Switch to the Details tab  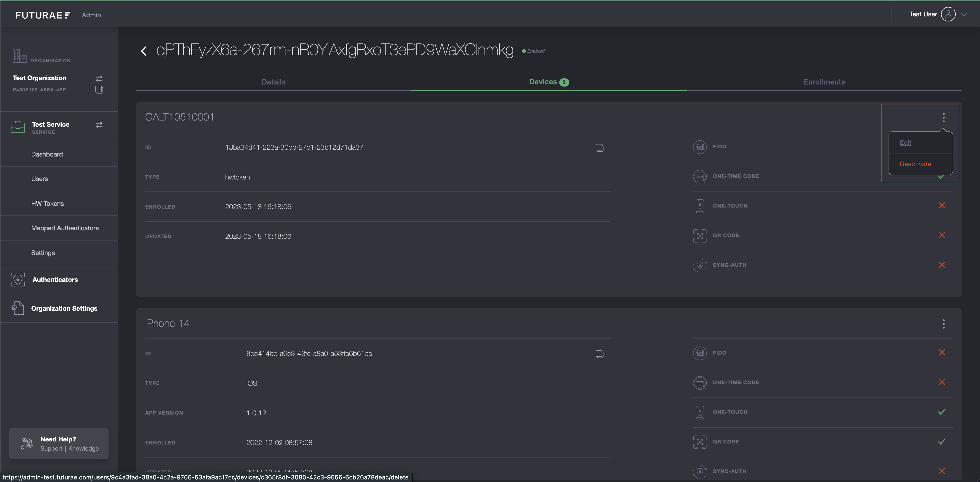point(273,82)
